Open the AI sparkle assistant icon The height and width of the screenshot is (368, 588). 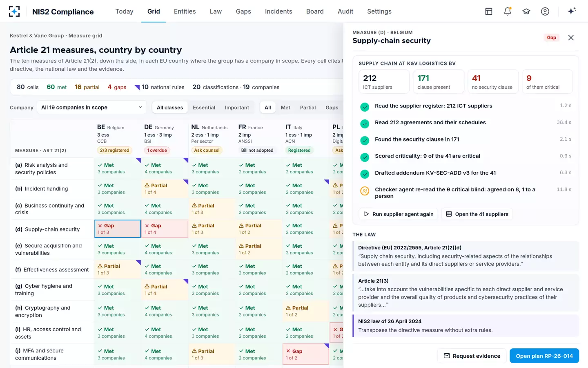tap(572, 11)
